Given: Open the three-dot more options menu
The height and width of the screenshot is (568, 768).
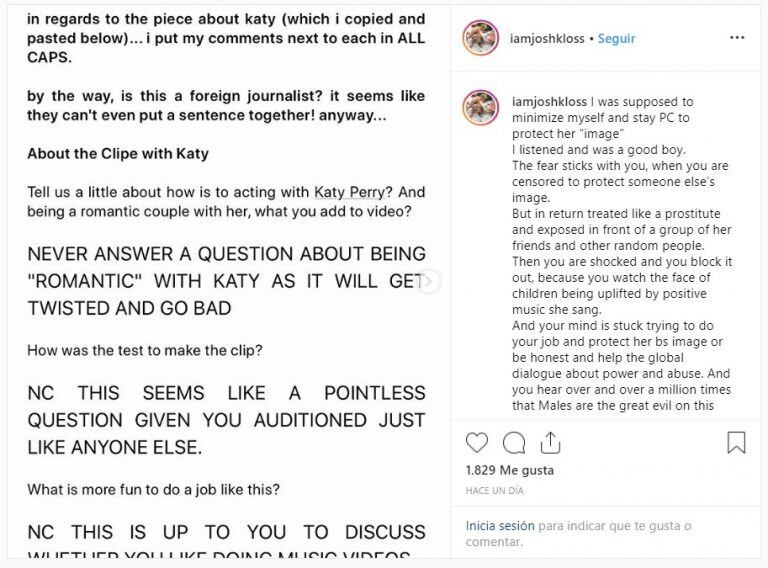Looking at the screenshot, I should (737, 38).
